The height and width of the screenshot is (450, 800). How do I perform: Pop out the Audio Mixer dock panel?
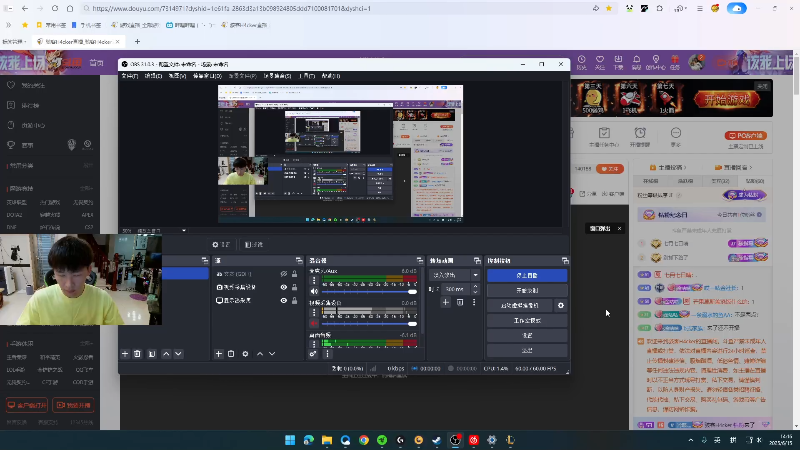(419, 261)
